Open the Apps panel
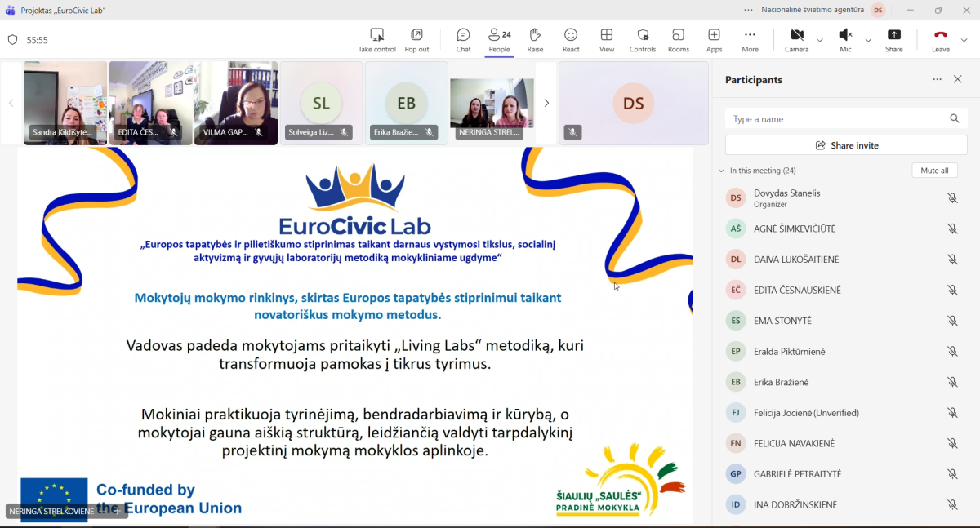 click(x=714, y=39)
